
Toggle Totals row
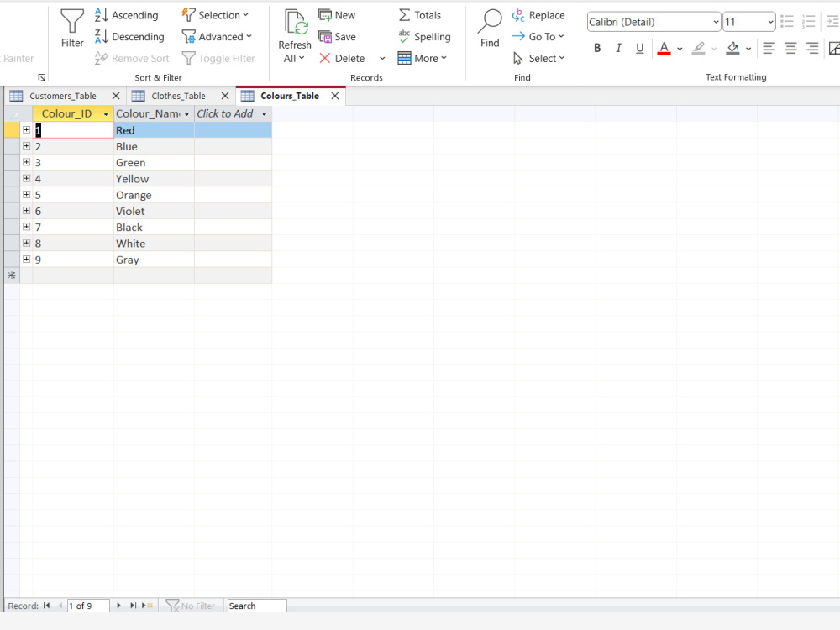click(419, 15)
